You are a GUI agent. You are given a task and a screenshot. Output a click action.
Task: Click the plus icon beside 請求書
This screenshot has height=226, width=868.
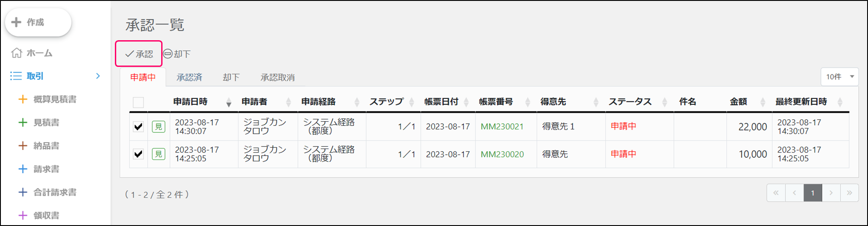tap(23, 169)
